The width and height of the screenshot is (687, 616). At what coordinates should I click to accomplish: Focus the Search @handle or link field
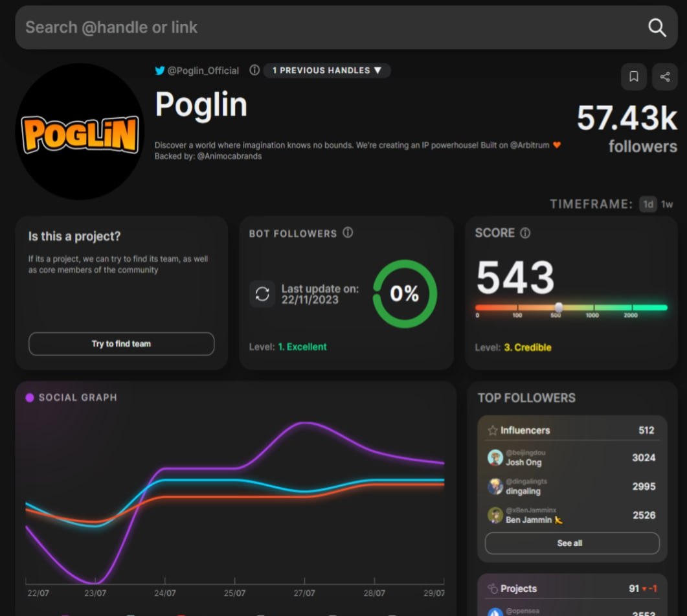point(346,28)
